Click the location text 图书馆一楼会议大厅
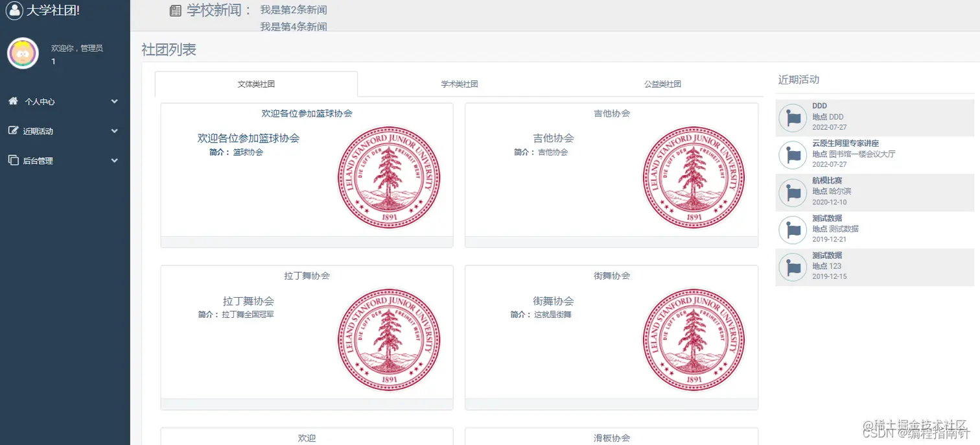 tap(862, 154)
